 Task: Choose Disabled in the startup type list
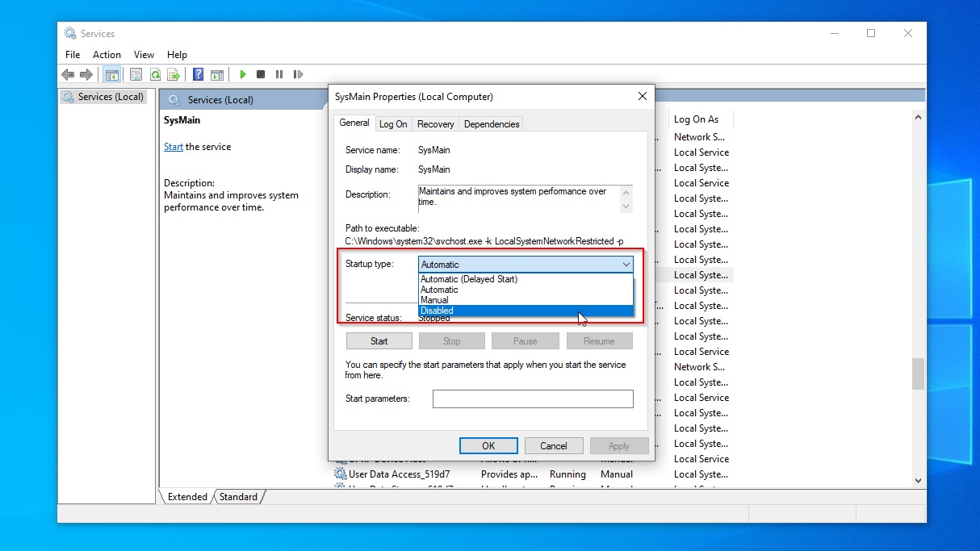tap(526, 311)
